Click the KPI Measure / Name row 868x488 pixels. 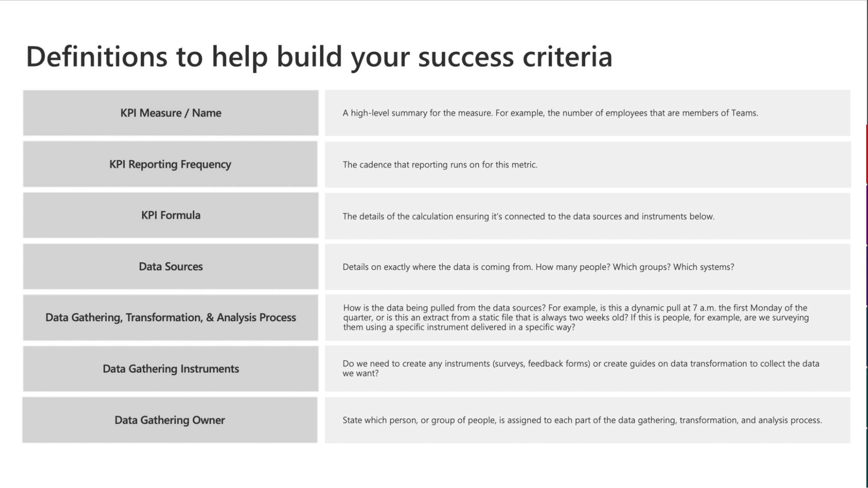[x=171, y=112]
